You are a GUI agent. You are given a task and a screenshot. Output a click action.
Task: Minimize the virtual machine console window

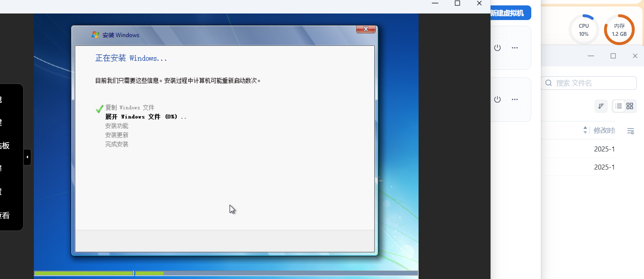pyautogui.click(x=435, y=3)
